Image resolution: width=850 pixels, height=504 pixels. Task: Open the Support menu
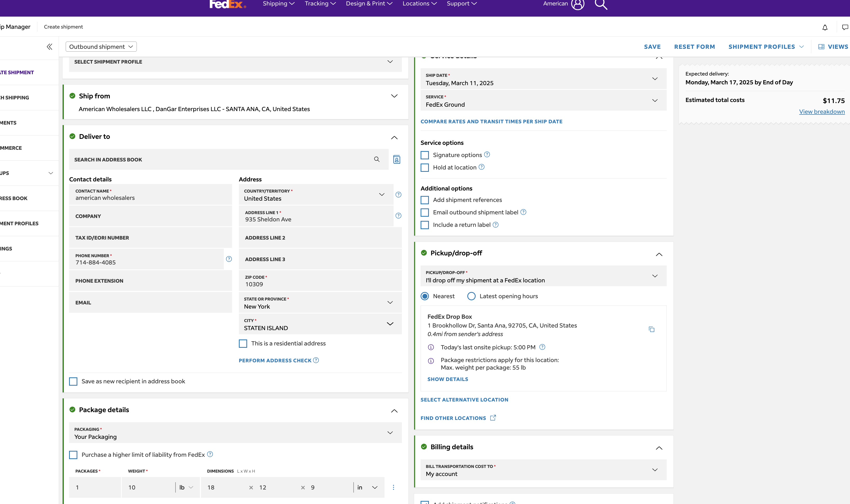pyautogui.click(x=462, y=4)
